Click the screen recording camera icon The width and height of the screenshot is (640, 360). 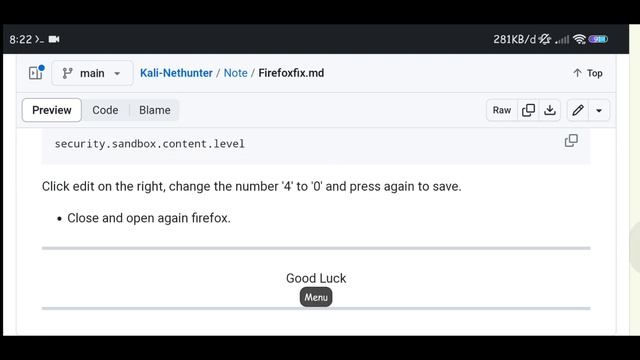[54, 39]
